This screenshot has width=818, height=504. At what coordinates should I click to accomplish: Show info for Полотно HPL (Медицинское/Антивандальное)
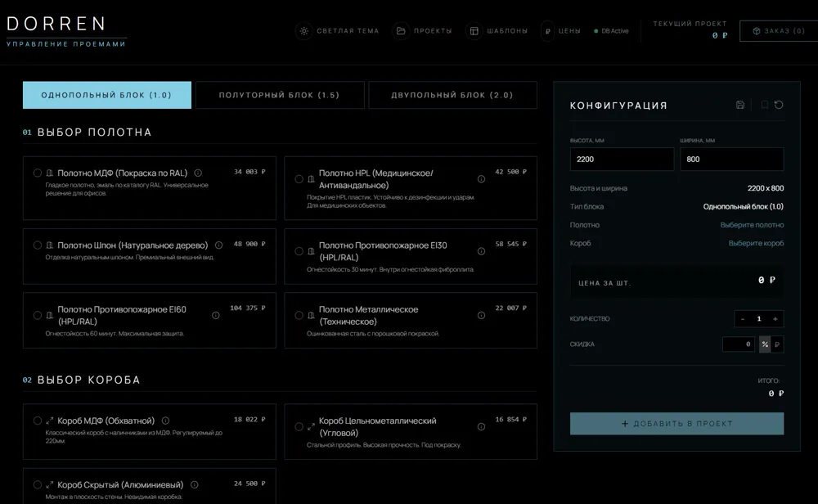(x=481, y=179)
